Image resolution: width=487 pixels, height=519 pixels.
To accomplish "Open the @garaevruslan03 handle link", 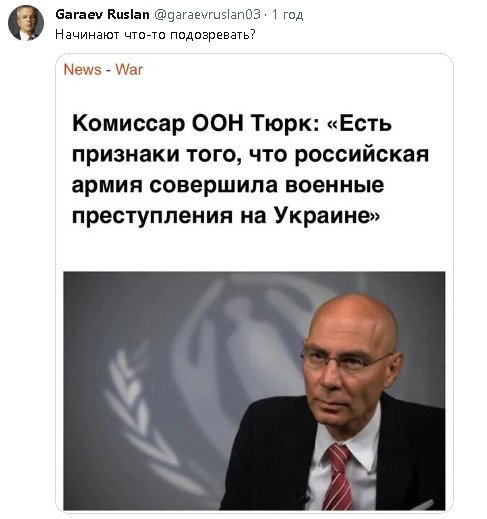I will (x=207, y=15).
